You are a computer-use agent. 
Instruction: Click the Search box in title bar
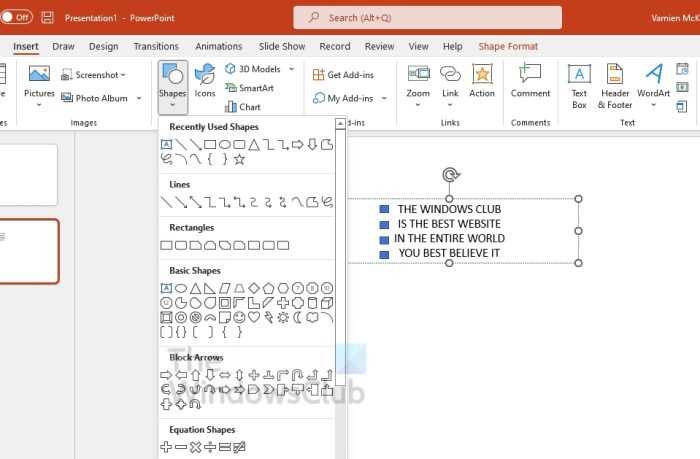tap(428, 17)
